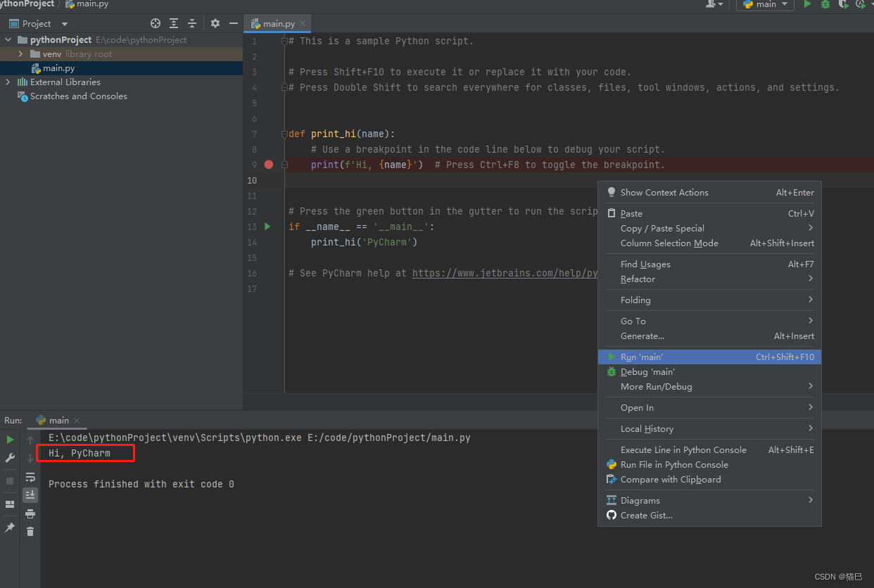Open the jetbrains.com help link on line 16
This screenshot has height=588, width=874.
[x=505, y=273]
